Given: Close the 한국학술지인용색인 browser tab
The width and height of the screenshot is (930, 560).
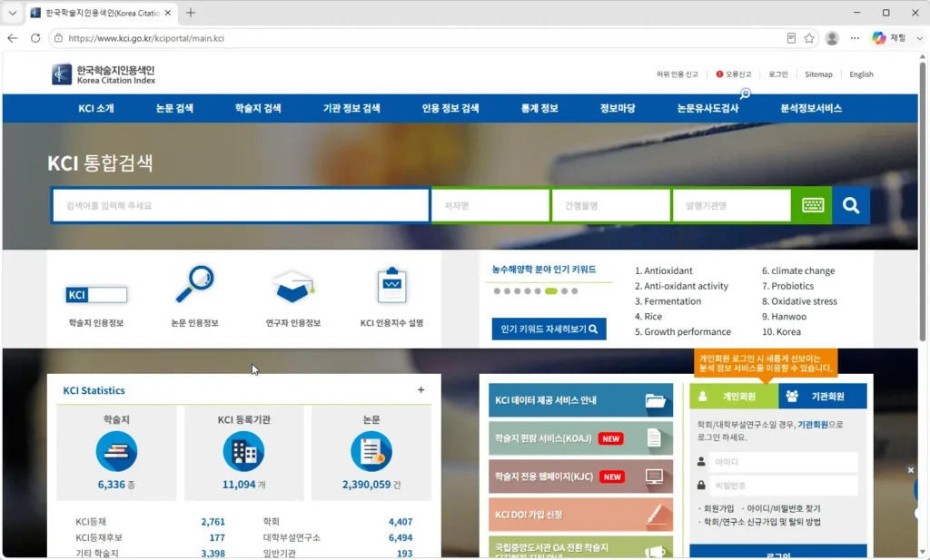Looking at the screenshot, I should pyautogui.click(x=168, y=13).
